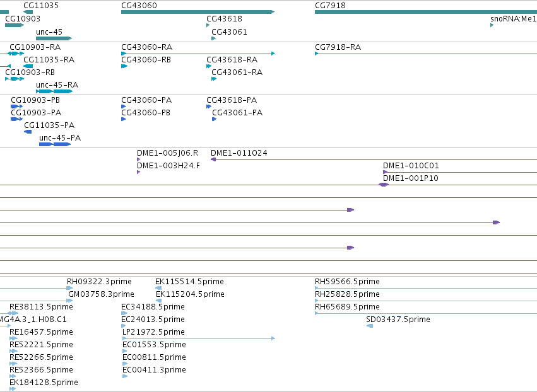This screenshot has height=392, width=537.
Task: Click the snoRNA:Me1 gene marker
Action: [x=492, y=25]
